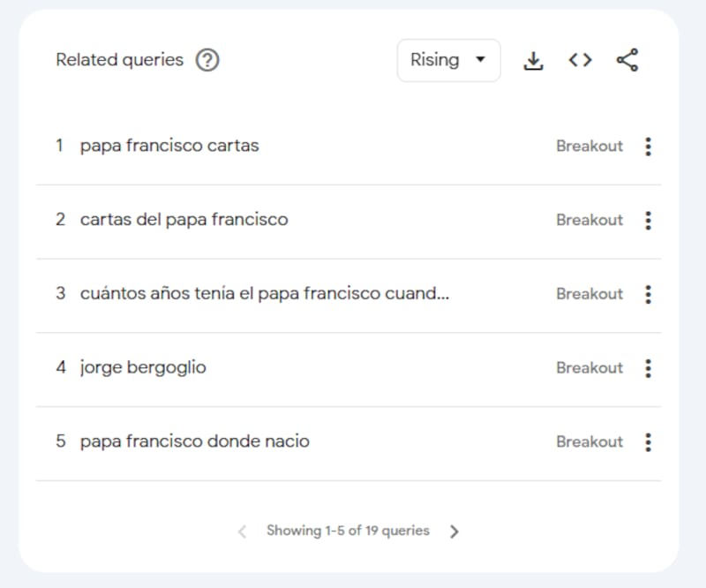Open options menu for "papa francisco donde nacio"
This screenshot has width=706, height=588.
click(648, 442)
